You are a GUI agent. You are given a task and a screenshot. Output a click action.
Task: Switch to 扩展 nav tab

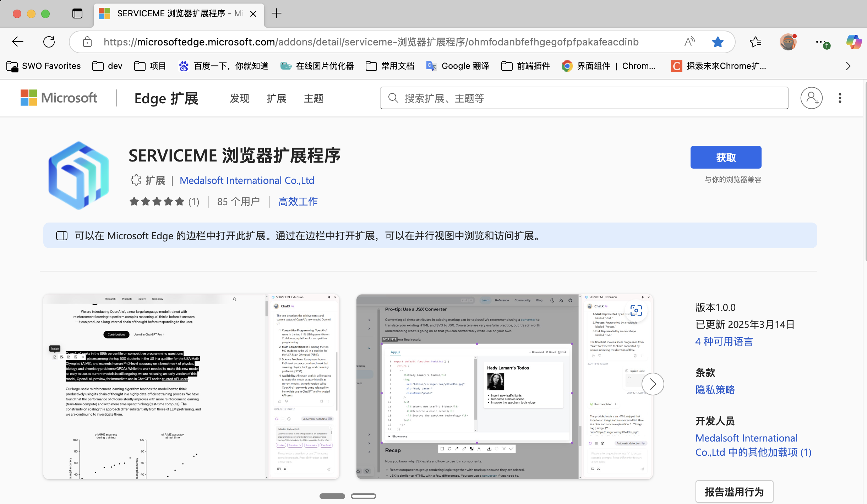pyautogui.click(x=277, y=98)
